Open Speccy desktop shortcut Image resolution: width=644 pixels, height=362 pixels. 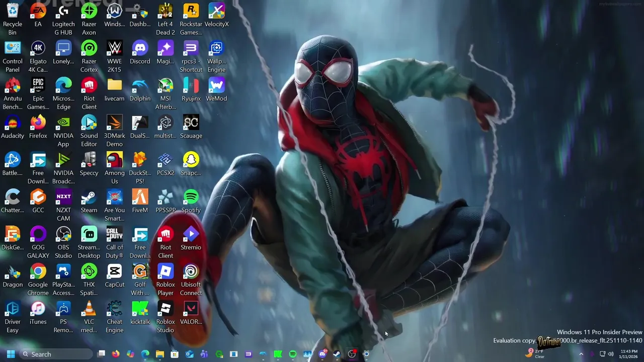click(x=89, y=164)
